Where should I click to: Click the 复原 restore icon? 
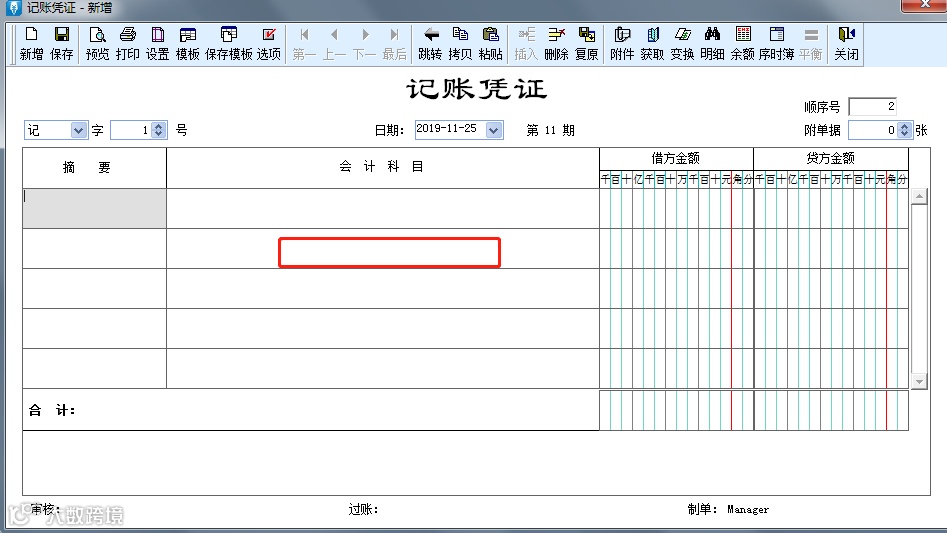click(586, 43)
